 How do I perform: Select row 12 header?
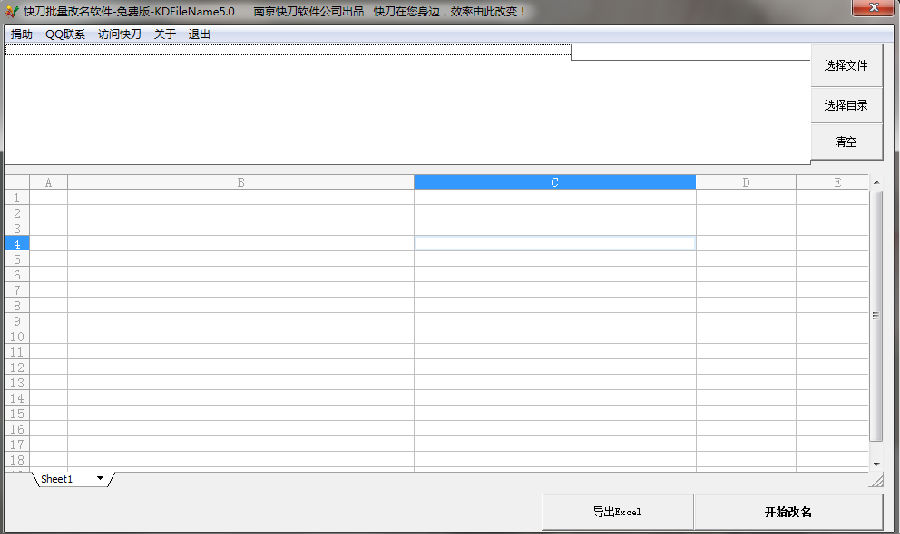17,367
